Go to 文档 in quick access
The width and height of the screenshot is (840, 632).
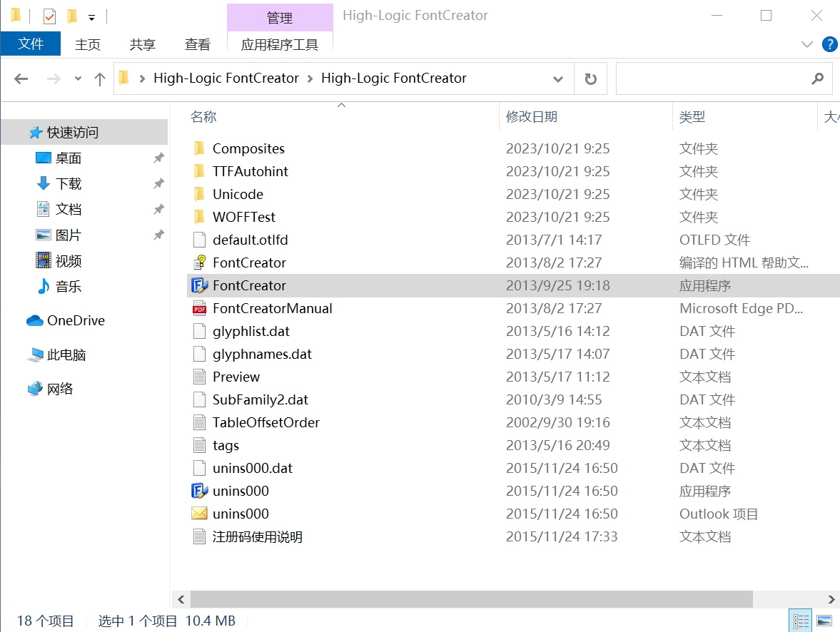tap(59, 210)
